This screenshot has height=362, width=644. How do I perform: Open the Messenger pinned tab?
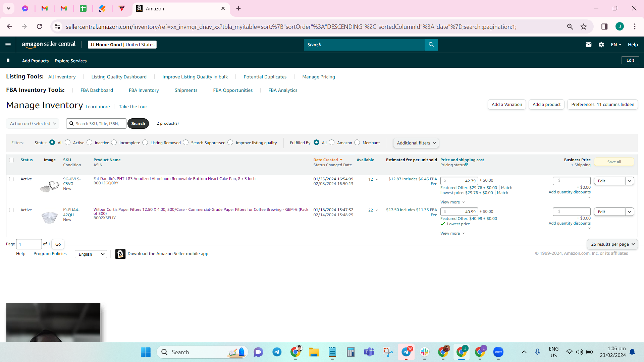point(25,8)
